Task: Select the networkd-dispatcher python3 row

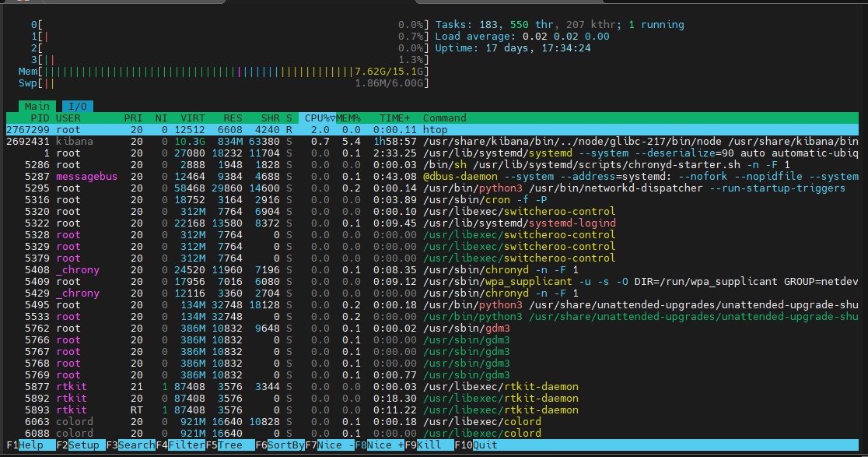Action: tap(432, 188)
